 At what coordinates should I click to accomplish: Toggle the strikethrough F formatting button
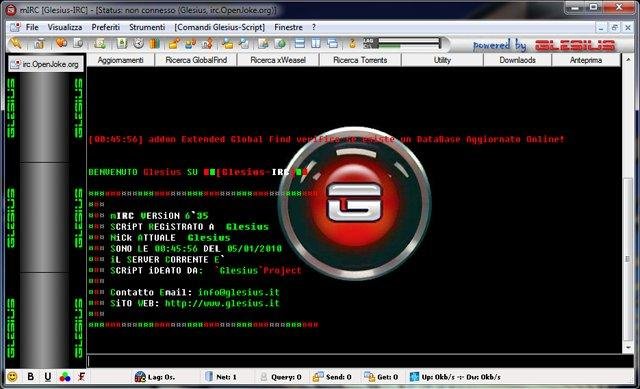click(x=82, y=376)
